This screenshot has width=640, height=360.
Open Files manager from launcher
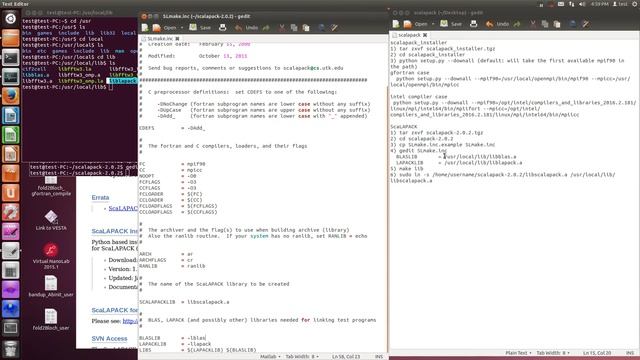(x=11, y=38)
